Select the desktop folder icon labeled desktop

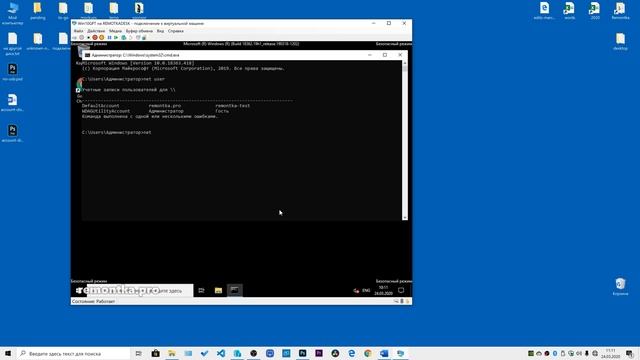coord(620,42)
